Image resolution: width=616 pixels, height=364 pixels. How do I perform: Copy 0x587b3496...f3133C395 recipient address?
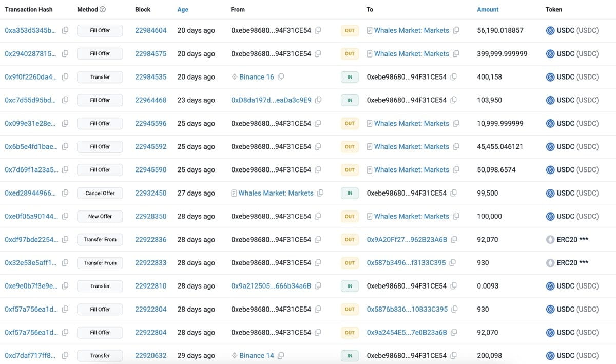coord(452,263)
